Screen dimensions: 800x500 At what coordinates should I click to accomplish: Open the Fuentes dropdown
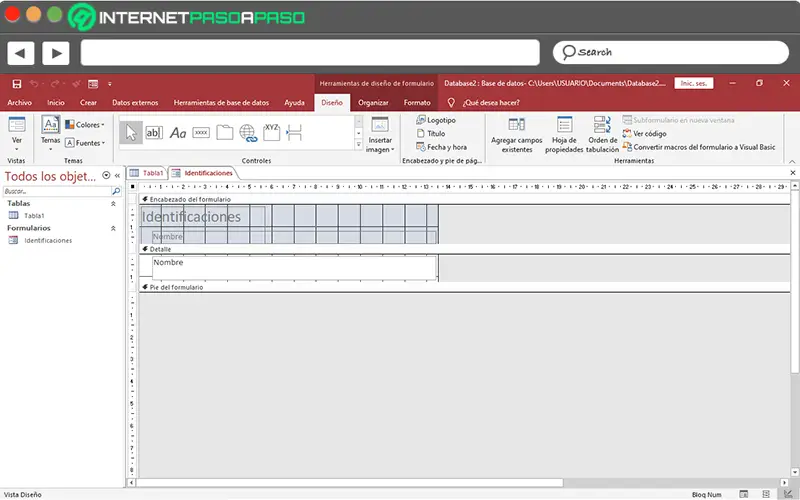coord(85,143)
